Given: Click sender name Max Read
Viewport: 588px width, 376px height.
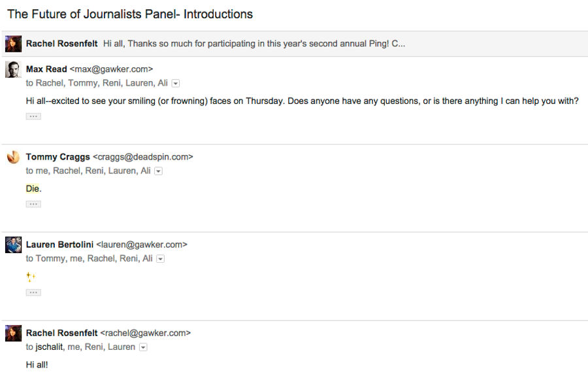Looking at the screenshot, I should tap(46, 69).
